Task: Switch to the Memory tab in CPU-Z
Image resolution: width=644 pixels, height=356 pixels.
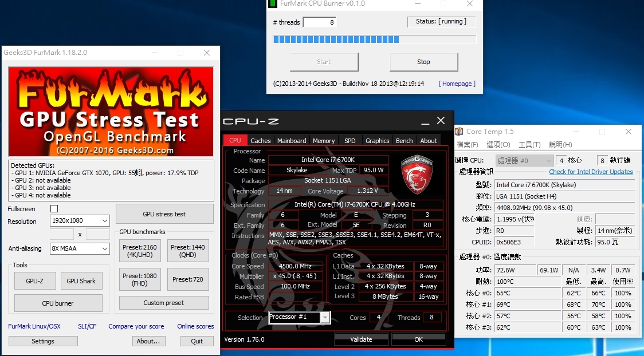Action: [x=324, y=140]
